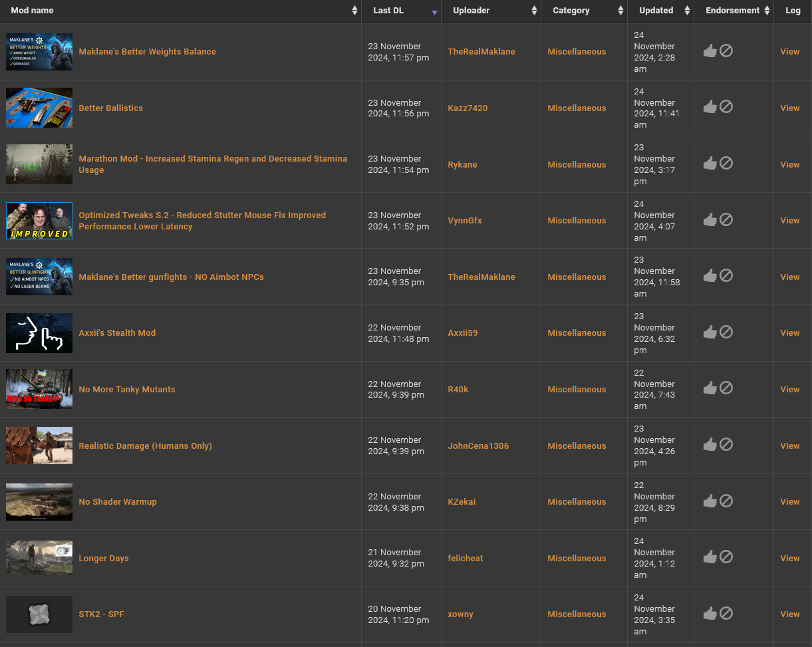Image resolution: width=812 pixels, height=647 pixels.
Task: Thumbs-up Axxii's Stealth Mod
Action: pyautogui.click(x=710, y=332)
